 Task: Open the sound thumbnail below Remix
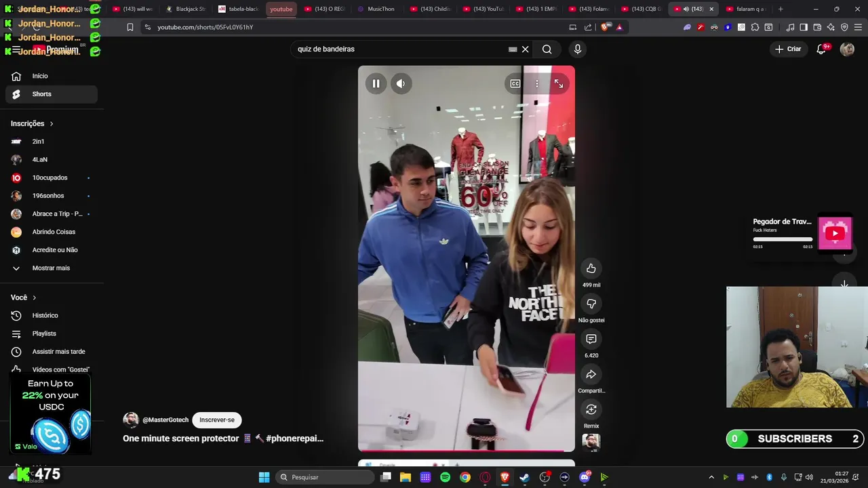point(591,442)
